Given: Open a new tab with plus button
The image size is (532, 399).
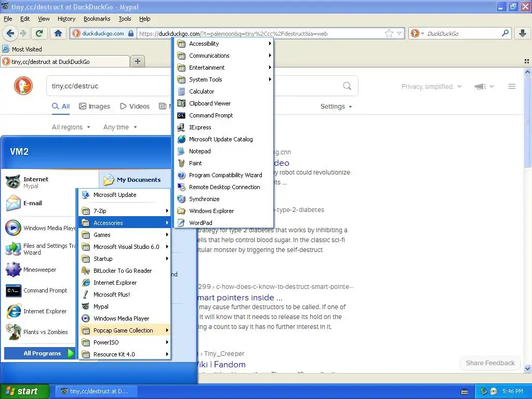Looking at the screenshot, I should pos(137,61).
